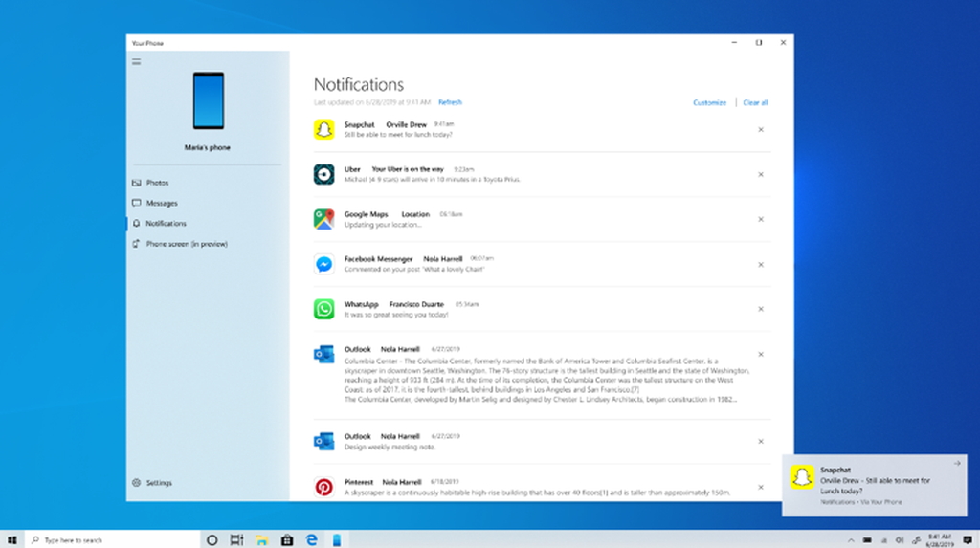The width and height of the screenshot is (980, 548).
Task: Click the Uber notification icon
Action: (323, 174)
